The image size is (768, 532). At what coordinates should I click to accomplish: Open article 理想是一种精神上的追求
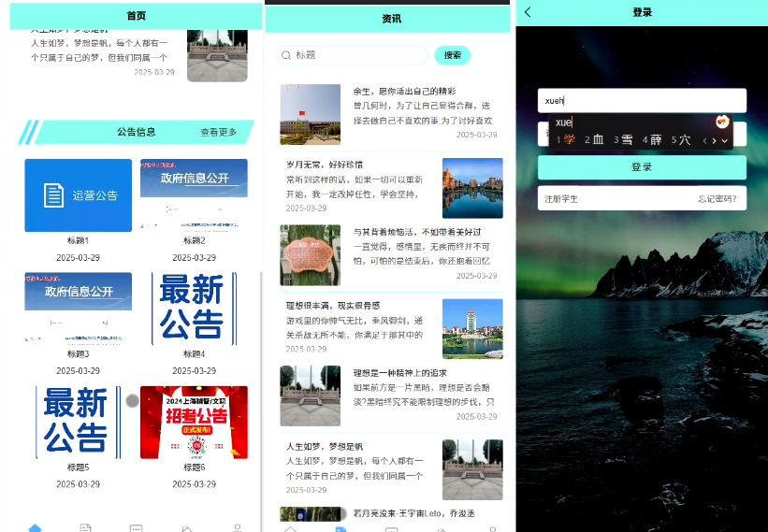tap(400, 373)
